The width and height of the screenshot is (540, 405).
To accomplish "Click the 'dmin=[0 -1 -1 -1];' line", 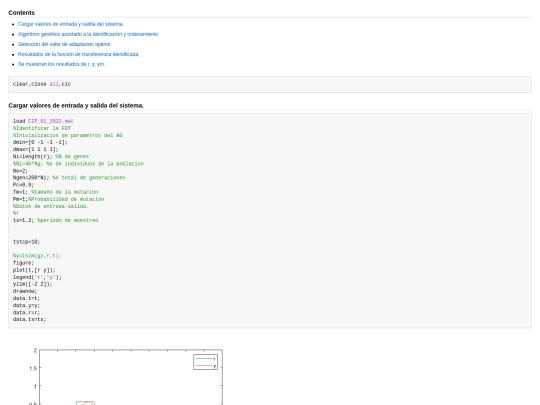I will point(40,142).
